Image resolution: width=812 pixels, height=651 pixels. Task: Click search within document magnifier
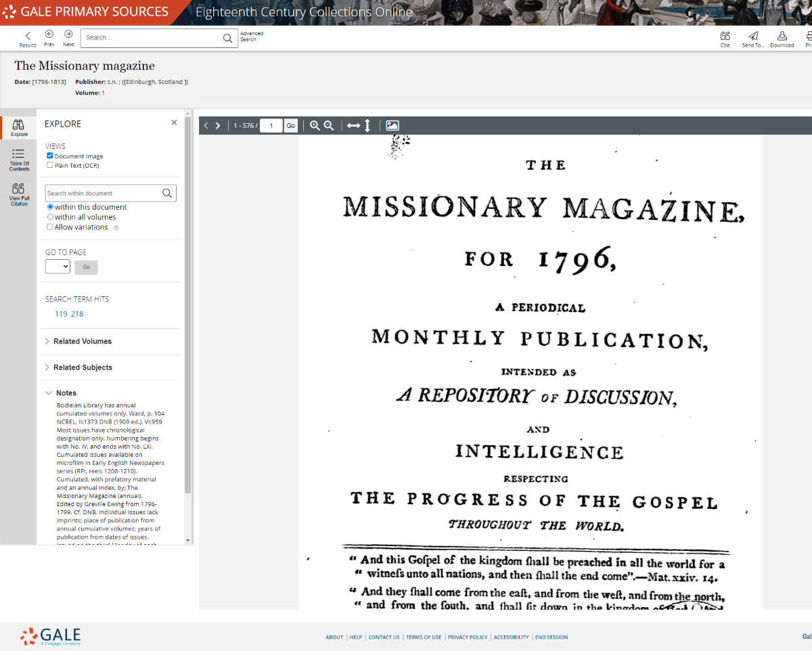click(167, 193)
